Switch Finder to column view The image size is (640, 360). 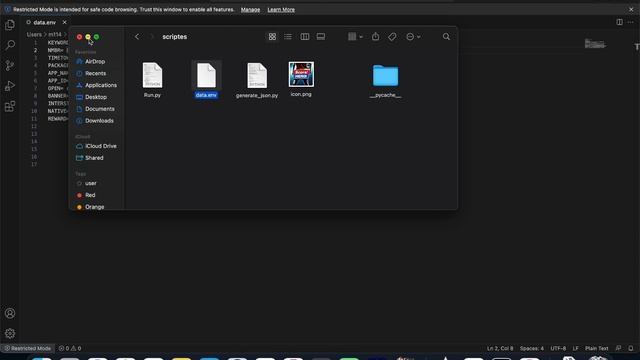click(x=304, y=37)
